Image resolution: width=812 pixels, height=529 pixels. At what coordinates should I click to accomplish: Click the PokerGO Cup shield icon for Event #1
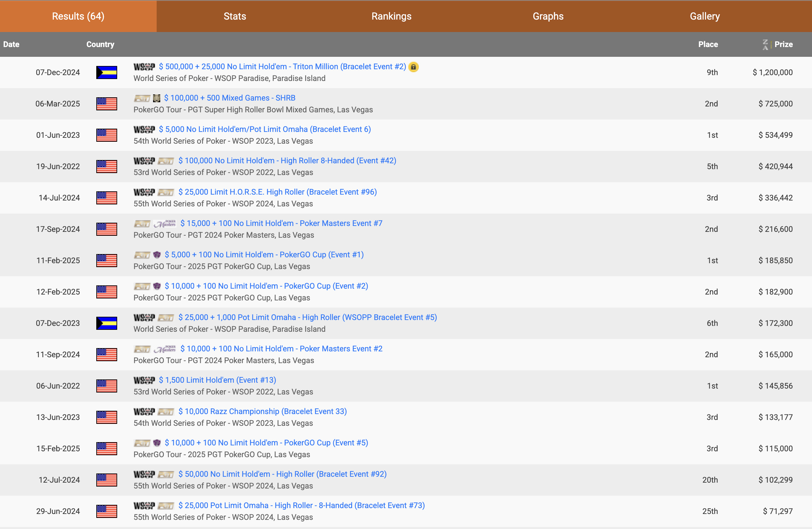pos(157,255)
